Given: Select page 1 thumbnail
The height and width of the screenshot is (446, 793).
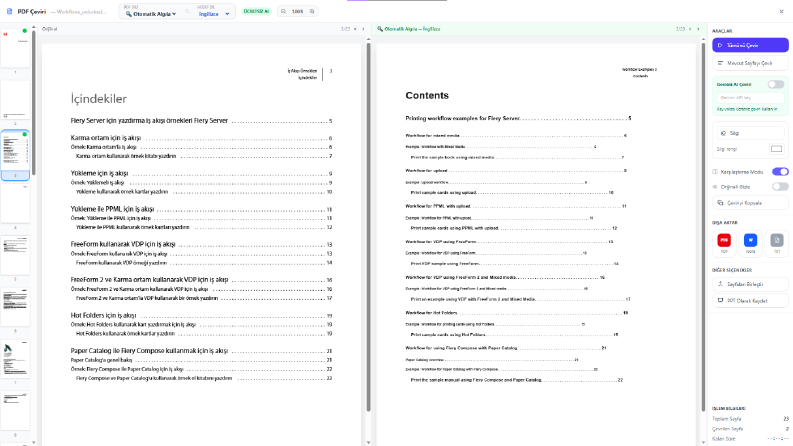Looking at the screenshot, I should 15,48.
